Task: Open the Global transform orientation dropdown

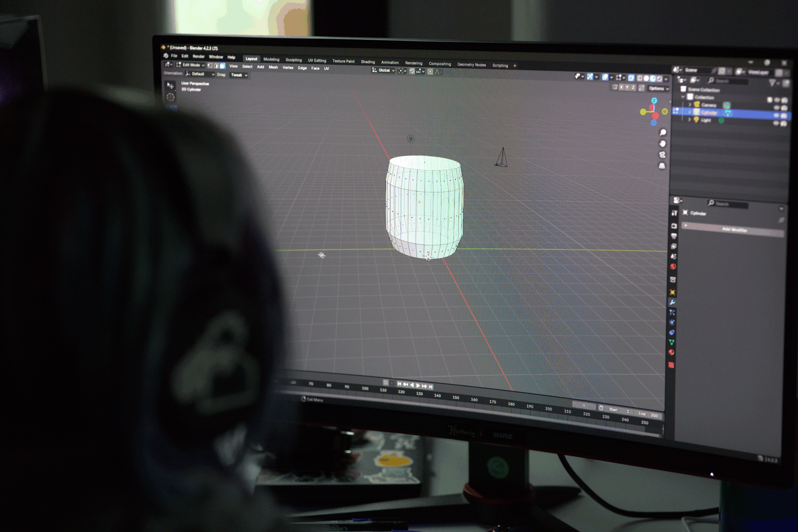Action: (x=384, y=70)
